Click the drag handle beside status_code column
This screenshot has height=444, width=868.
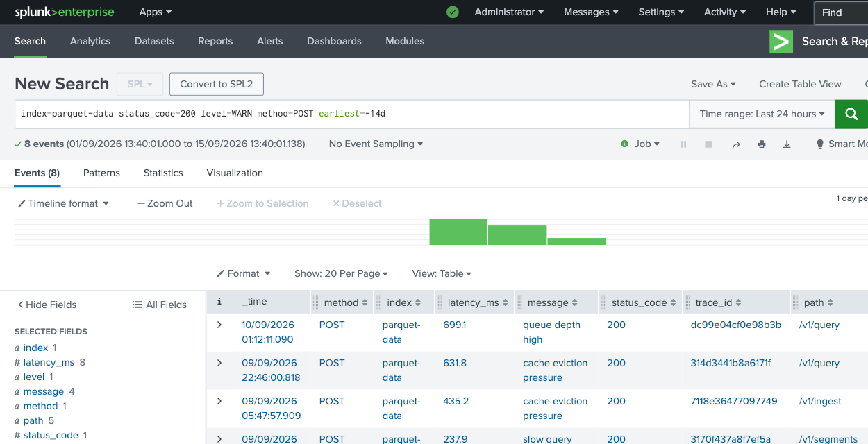[x=604, y=302]
